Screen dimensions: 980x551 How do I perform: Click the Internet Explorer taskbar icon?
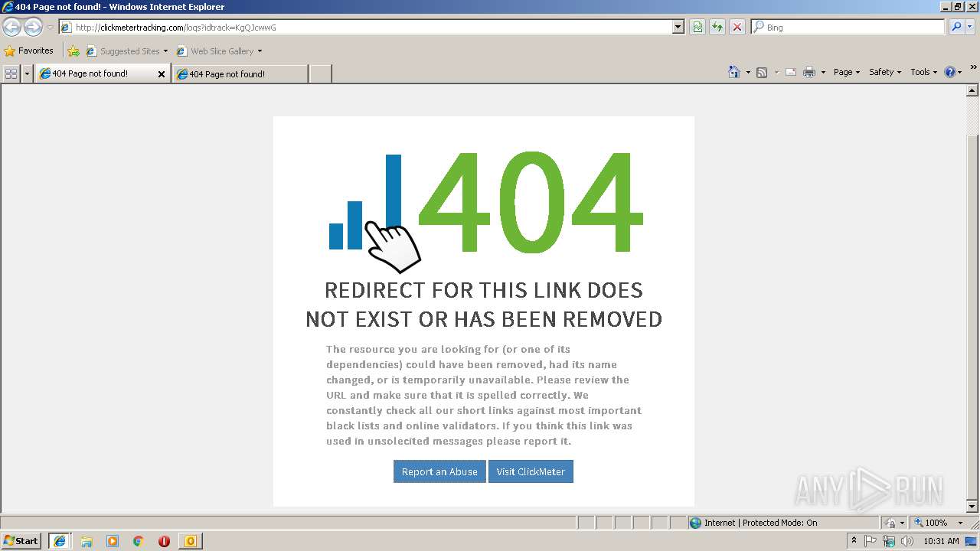pyautogui.click(x=60, y=541)
